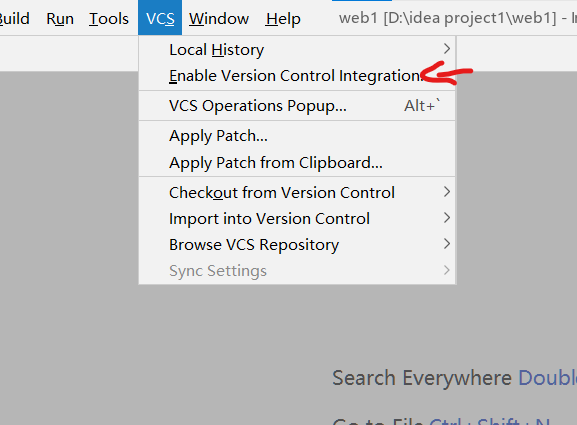Select Enable Version Control Integration
Screen dimensions: 577x425
click(x=297, y=76)
